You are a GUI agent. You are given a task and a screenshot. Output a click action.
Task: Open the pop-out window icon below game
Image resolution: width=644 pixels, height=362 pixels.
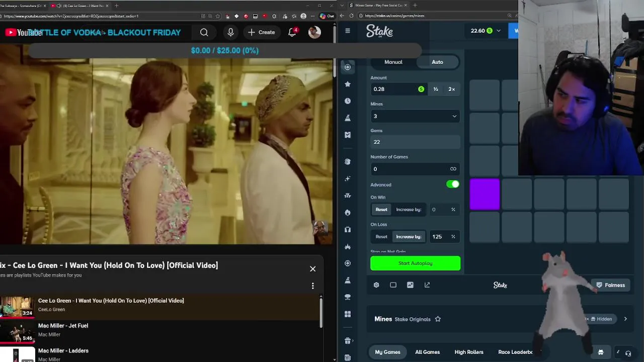[x=427, y=285]
